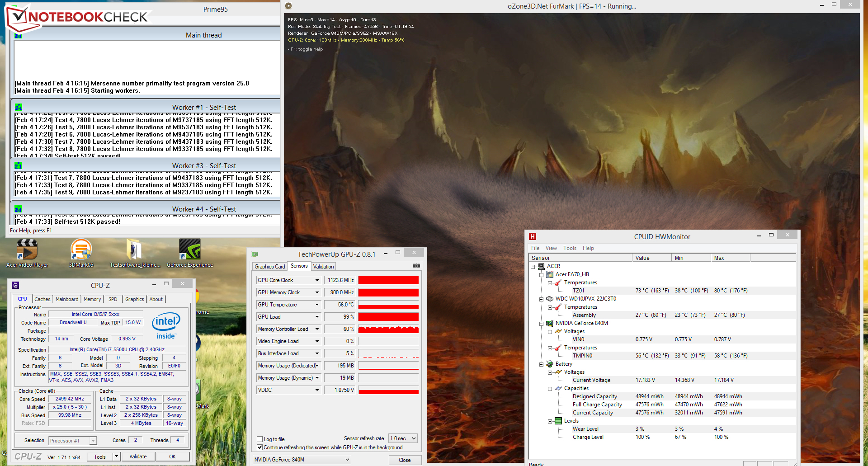Viewport: 868px width, 466px height.
Task: Click the Sensor column header in HWMonitor
Action: 580,258
